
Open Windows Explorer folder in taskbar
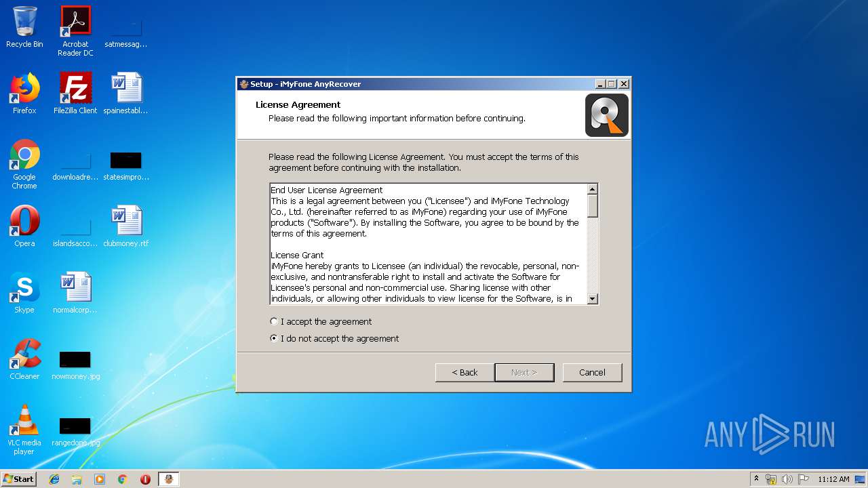pos(77,479)
